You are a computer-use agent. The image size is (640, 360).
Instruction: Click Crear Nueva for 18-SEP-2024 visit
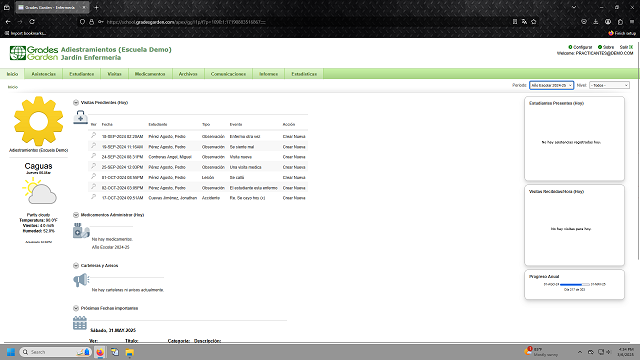pyautogui.click(x=294, y=136)
